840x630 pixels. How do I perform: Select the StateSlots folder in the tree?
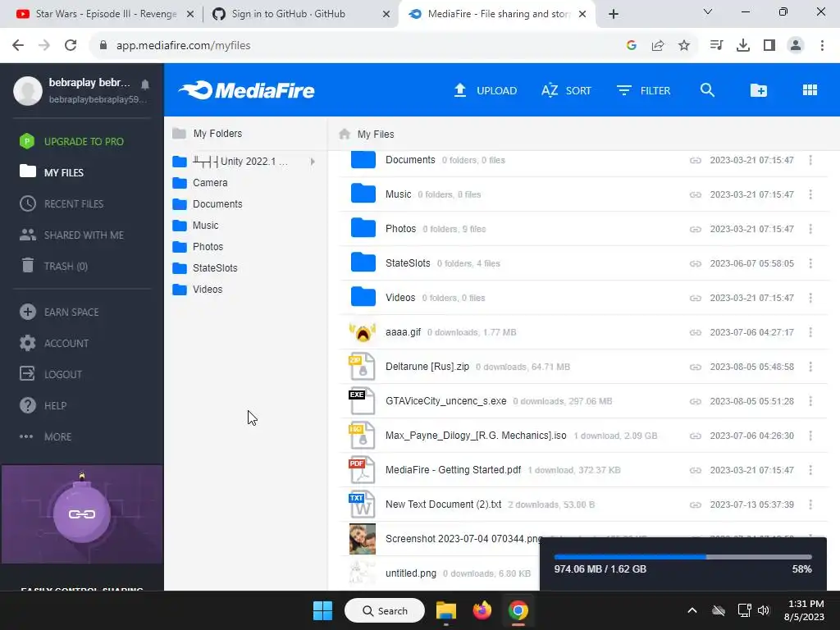(x=204, y=268)
